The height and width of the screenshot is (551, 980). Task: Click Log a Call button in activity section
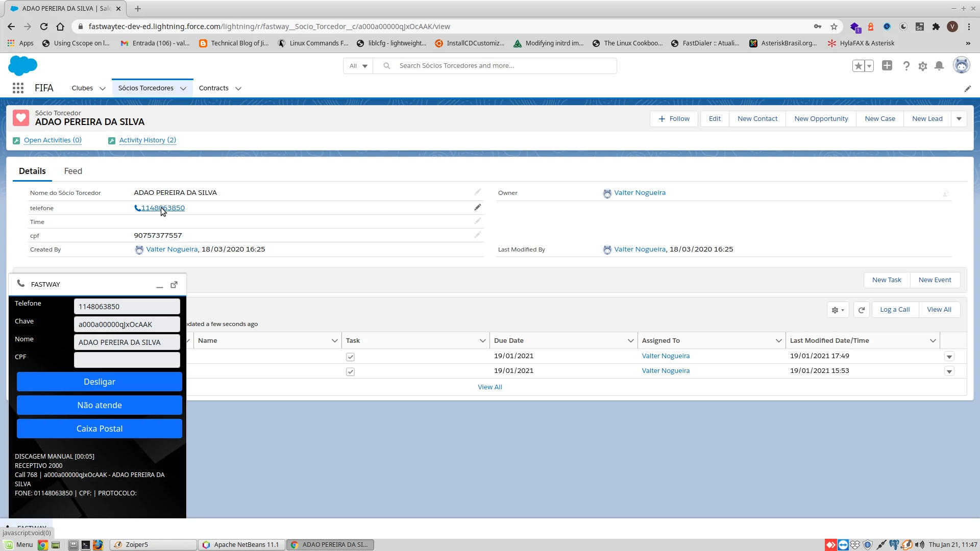coord(895,310)
